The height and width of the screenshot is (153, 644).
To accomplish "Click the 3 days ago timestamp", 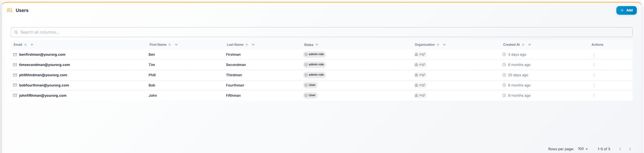I will 517,55.
